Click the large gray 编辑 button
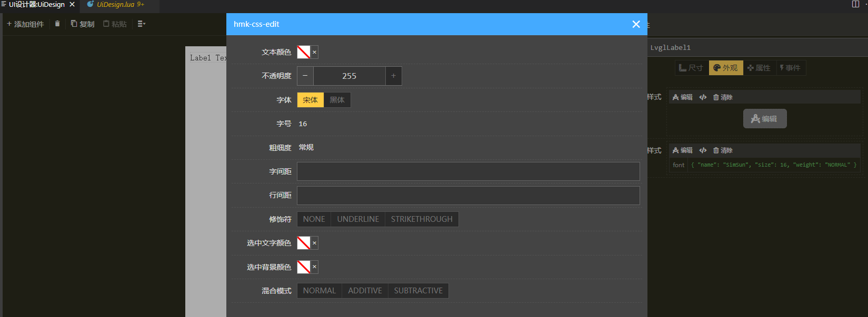This screenshot has height=317, width=868. (765, 119)
